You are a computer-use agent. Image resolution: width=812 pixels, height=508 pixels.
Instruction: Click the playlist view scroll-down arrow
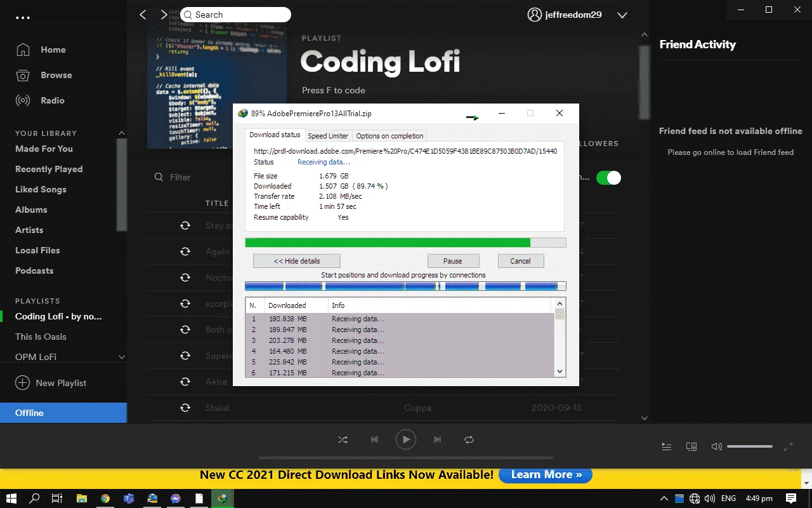645,418
